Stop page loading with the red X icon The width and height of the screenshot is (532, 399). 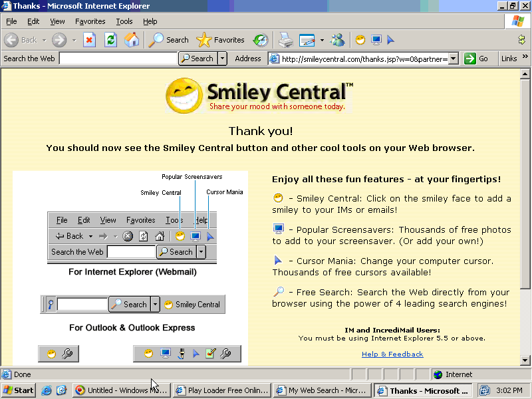(89, 40)
